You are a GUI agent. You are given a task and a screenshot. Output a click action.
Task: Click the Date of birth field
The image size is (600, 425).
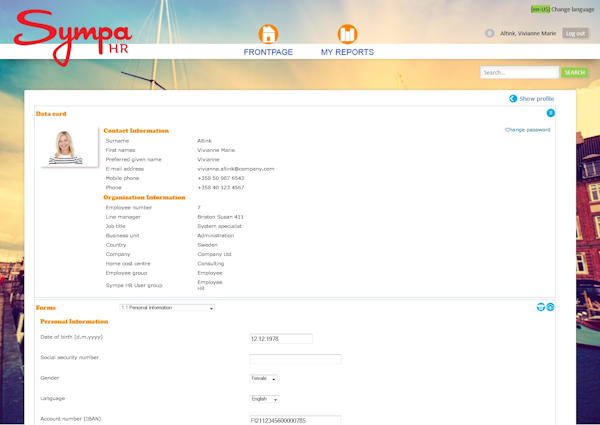(x=281, y=339)
